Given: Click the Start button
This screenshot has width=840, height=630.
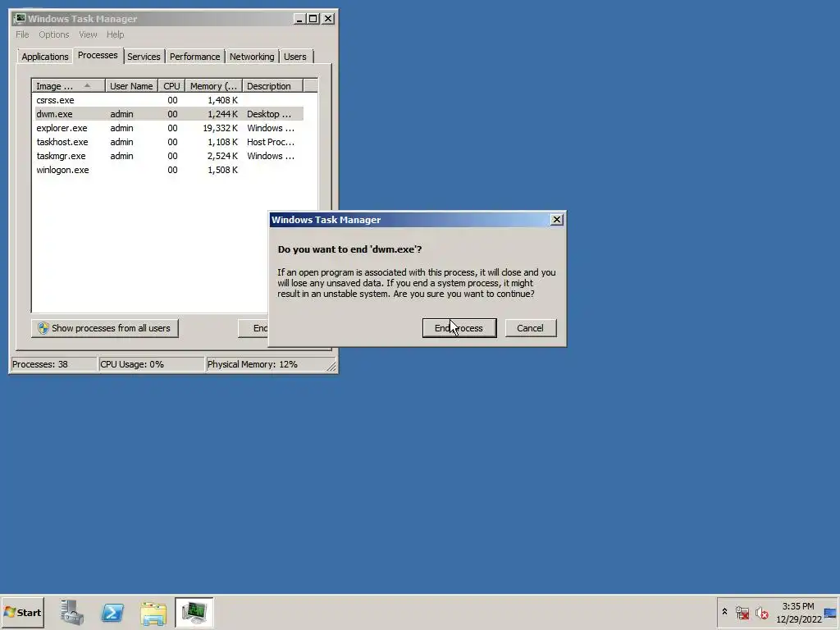Looking at the screenshot, I should 22,612.
